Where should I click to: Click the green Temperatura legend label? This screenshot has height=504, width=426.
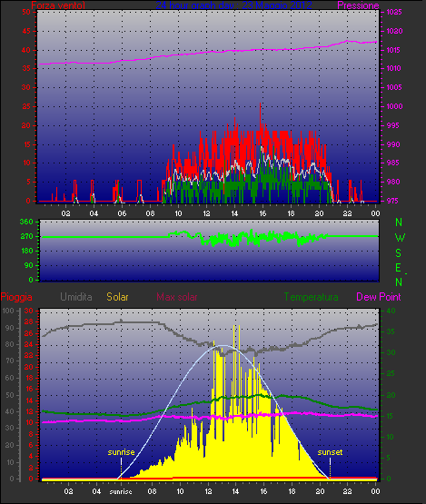point(311,297)
